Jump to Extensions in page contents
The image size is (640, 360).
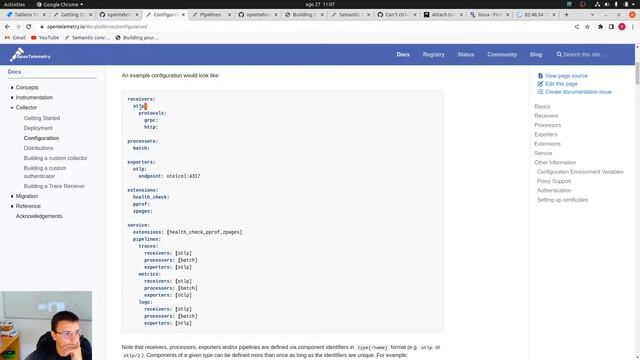click(x=547, y=144)
